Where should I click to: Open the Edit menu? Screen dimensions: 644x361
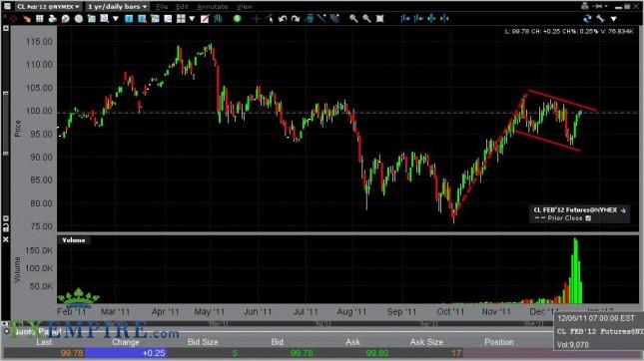pos(182,7)
